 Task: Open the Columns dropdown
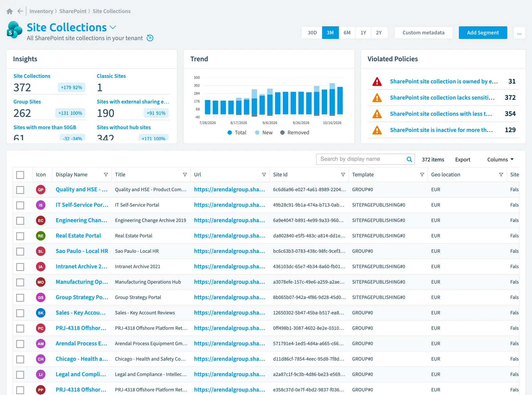(x=500, y=159)
